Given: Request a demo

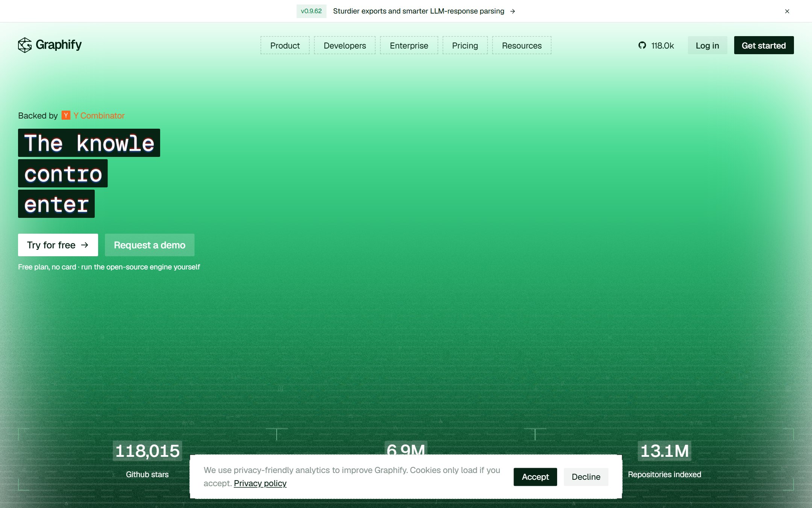Looking at the screenshot, I should click(150, 245).
